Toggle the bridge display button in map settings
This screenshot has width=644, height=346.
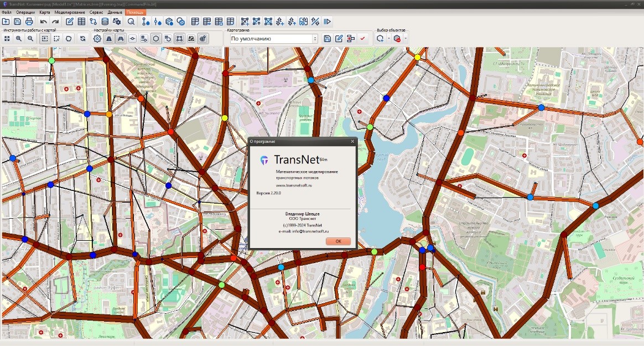coord(121,38)
